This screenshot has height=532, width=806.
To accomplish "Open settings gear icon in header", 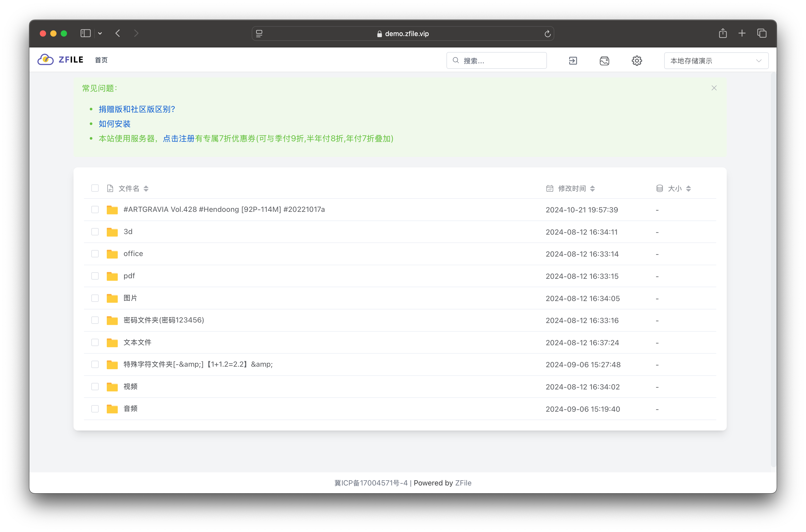I will (637, 61).
